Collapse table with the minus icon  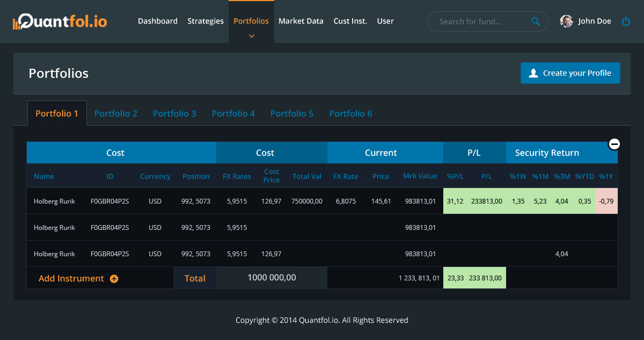pos(614,144)
